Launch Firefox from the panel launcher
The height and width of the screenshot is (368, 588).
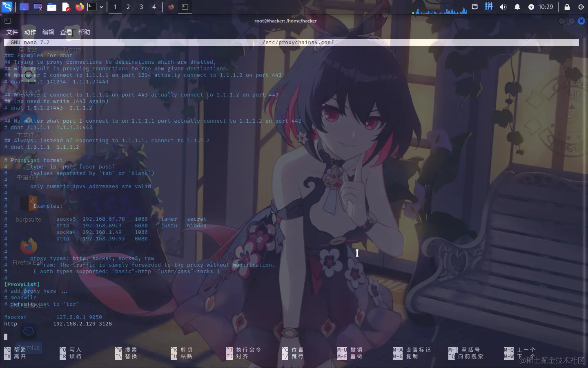(80, 7)
